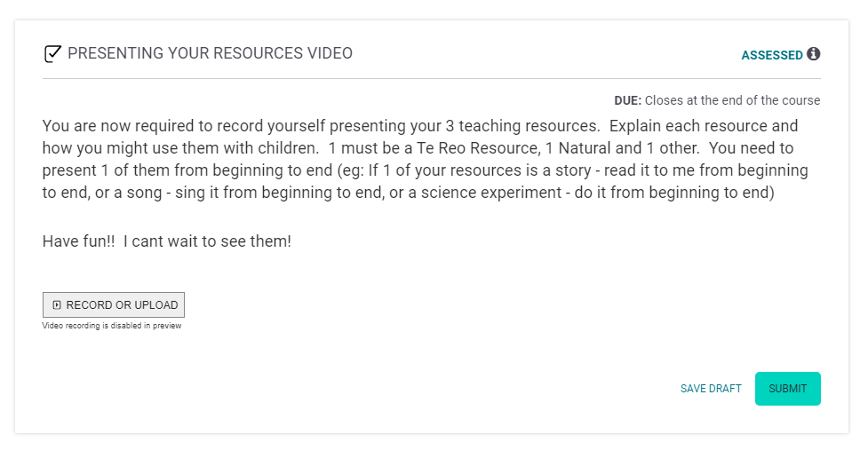The width and height of the screenshot is (868, 450).
Task: Click the 'Video recording is disabled in preview' note
Action: pos(112,326)
